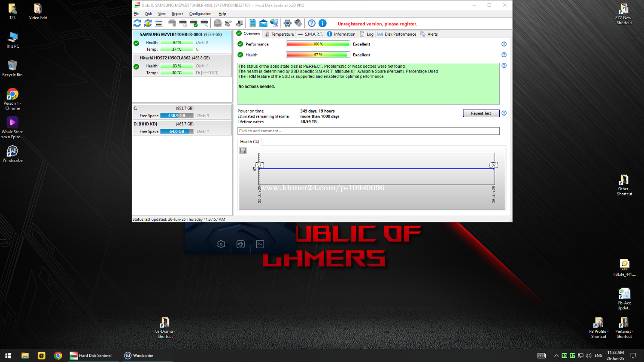Switch to the Log tab

tap(367, 34)
